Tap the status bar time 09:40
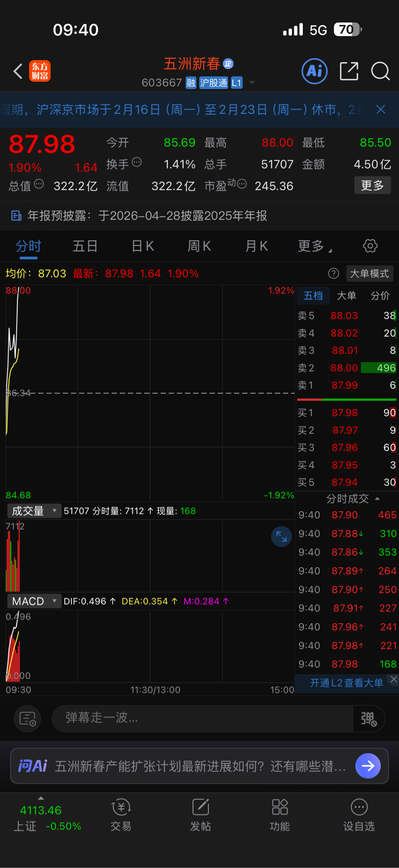 click(76, 30)
